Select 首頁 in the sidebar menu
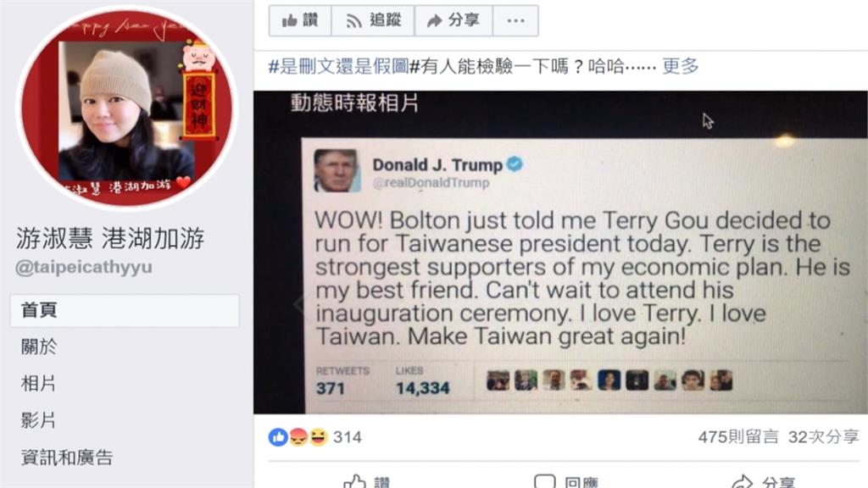 point(125,310)
